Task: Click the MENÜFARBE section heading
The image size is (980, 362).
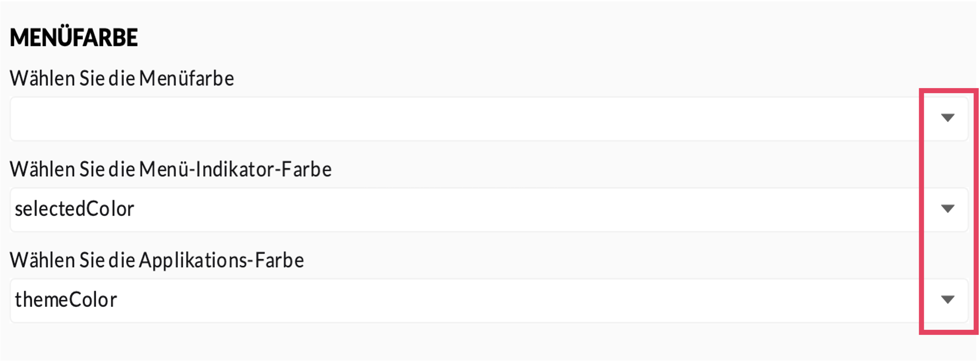Action: [74, 38]
